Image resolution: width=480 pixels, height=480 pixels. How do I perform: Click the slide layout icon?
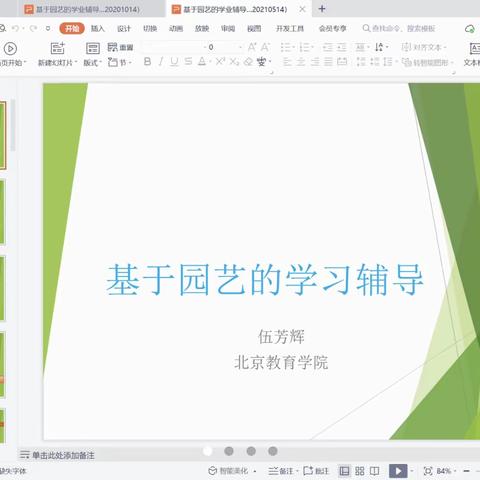(x=93, y=48)
